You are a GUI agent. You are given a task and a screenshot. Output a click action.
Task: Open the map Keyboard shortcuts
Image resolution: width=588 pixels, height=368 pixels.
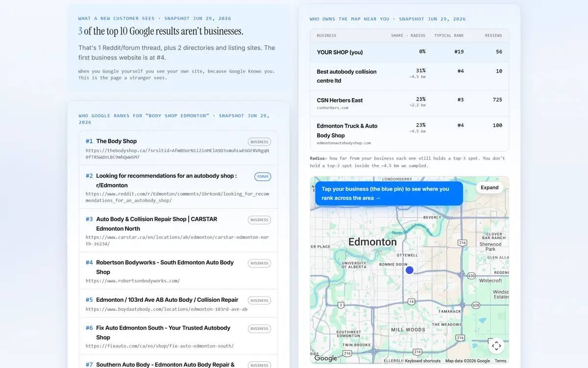pyautogui.click(x=422, y=361)
